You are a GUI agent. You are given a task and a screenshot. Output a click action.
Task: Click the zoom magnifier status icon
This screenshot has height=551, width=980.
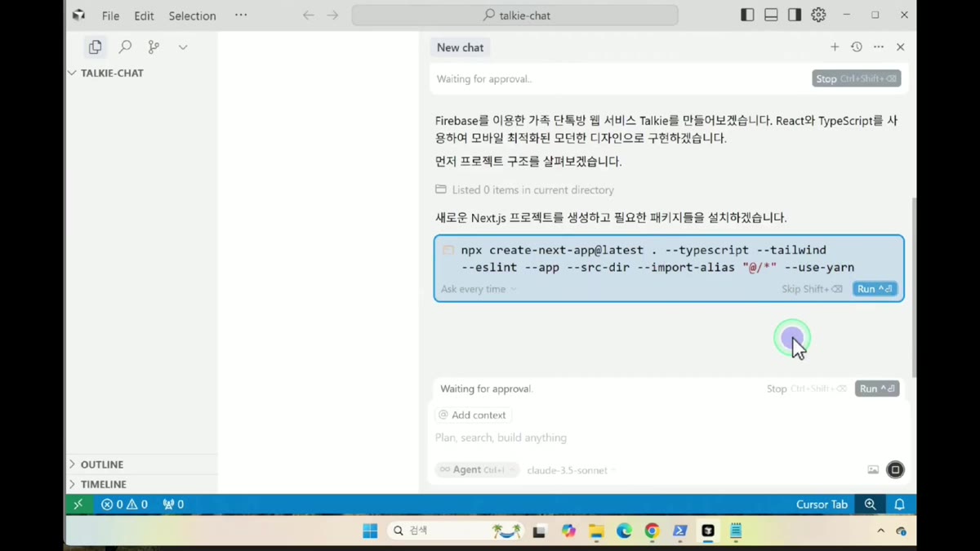[x=871, y=504]
